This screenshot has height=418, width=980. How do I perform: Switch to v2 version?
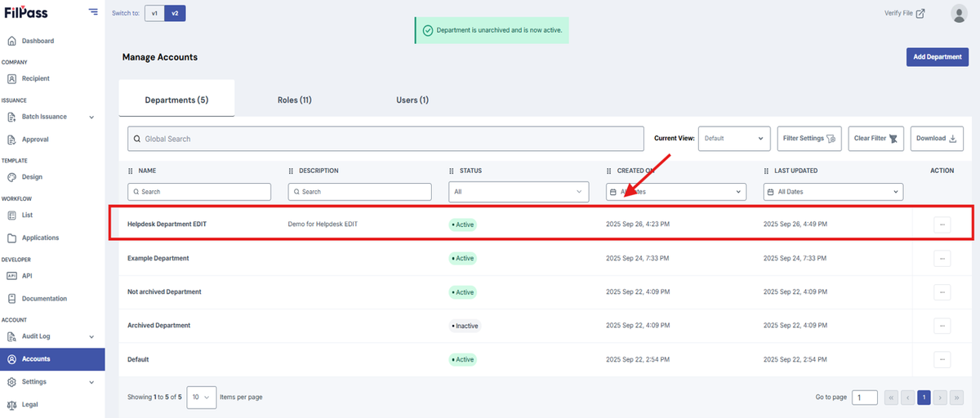176,13
